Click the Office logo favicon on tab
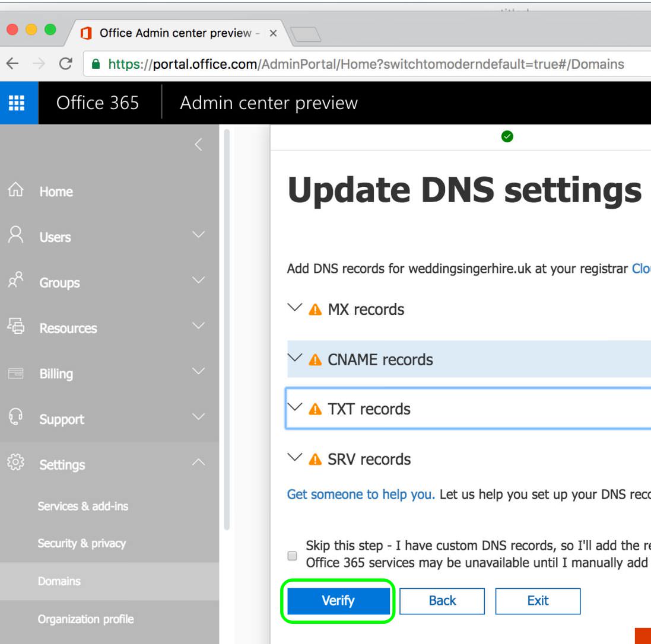 click(86, 33)
